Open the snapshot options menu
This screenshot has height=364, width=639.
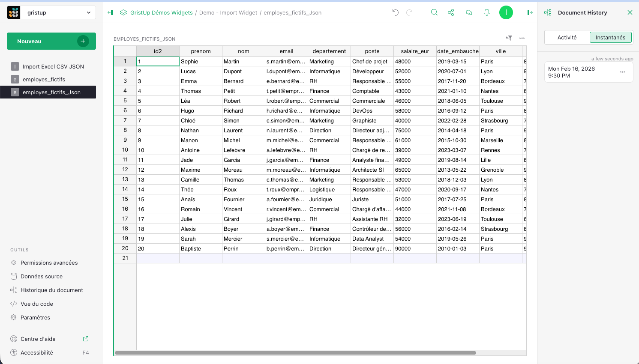tap(623, 72)
